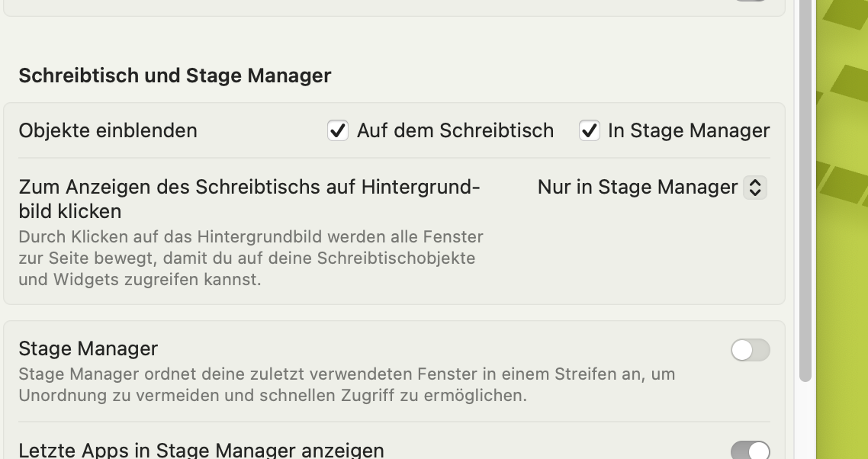
Task: Click the "Stage Manager" row title
Action: pos(88,348)
